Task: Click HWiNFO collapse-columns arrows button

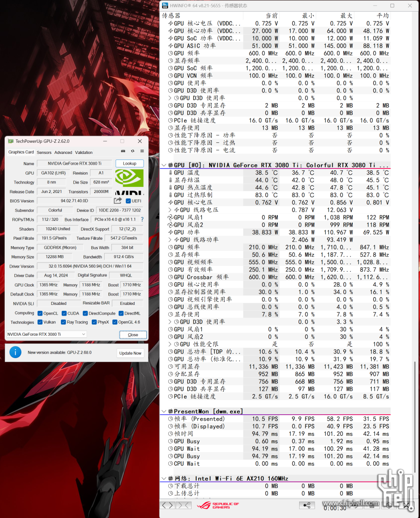Action: (183, 505)
